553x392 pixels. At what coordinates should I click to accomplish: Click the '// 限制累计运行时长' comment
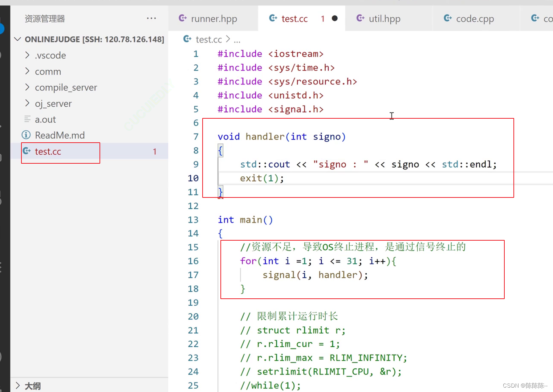tap(289, 316)
